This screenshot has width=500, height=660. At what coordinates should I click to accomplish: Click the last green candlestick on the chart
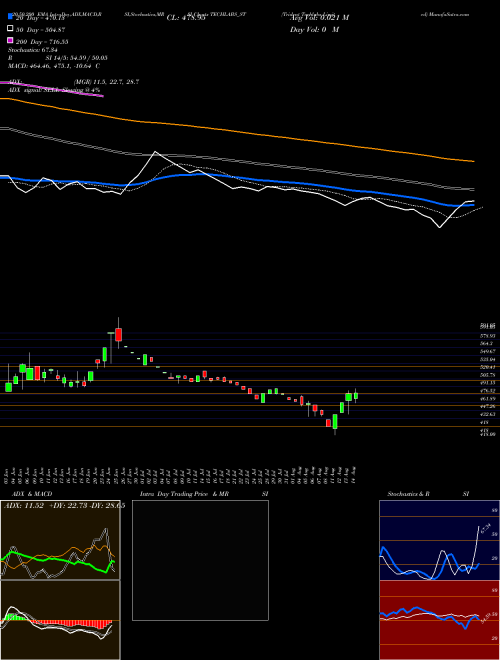tap(356, 396)
